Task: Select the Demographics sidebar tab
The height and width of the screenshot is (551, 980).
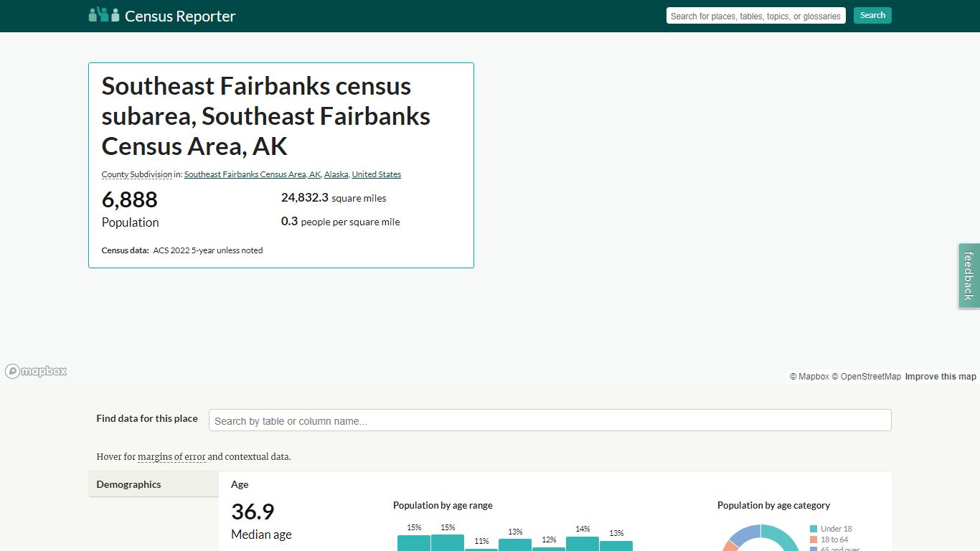Action: pos(154,484)
